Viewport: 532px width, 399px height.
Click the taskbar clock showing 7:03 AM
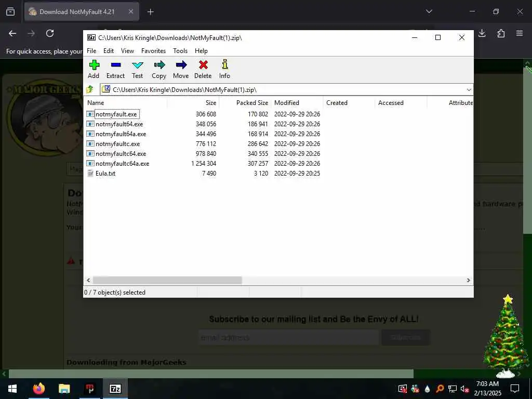pyautogui.click(x=487, y=388)
